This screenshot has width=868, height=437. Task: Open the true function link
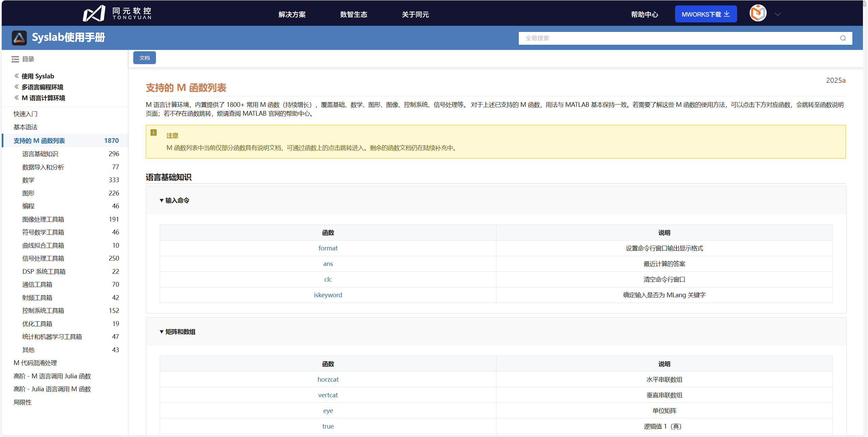(328, 426)
